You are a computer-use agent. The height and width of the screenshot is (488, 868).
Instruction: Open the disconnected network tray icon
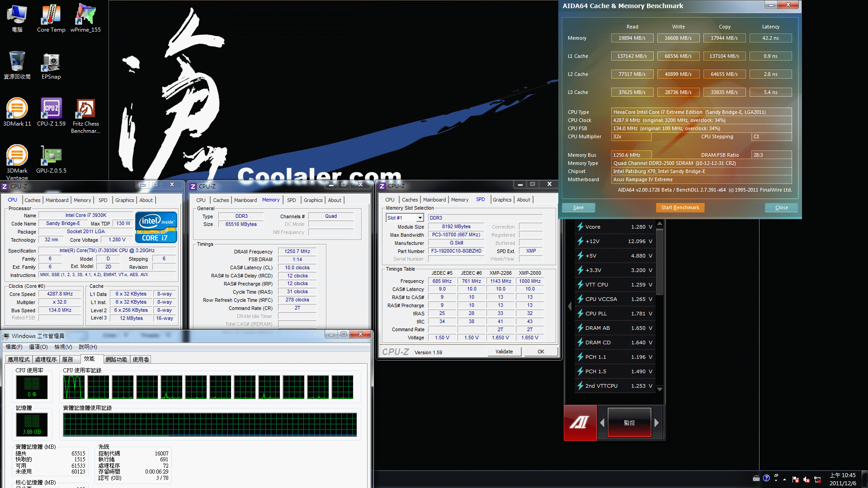click(817, 479)
